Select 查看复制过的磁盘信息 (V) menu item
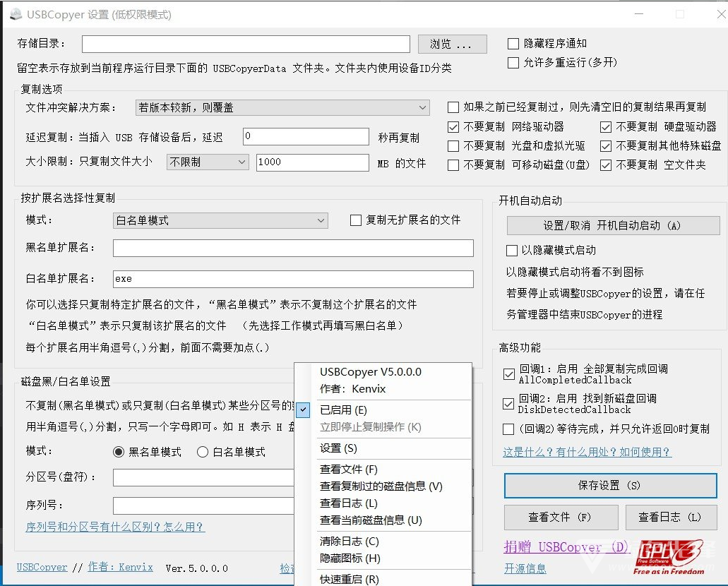728x586 pixels. tap(383, 486)
